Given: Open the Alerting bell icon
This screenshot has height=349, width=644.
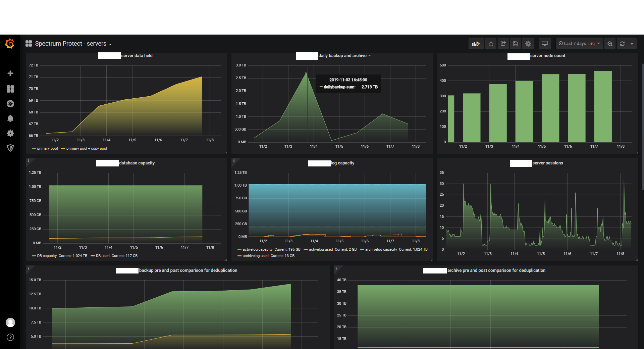Looking at the screenshot, I should (x=10, y=118).
